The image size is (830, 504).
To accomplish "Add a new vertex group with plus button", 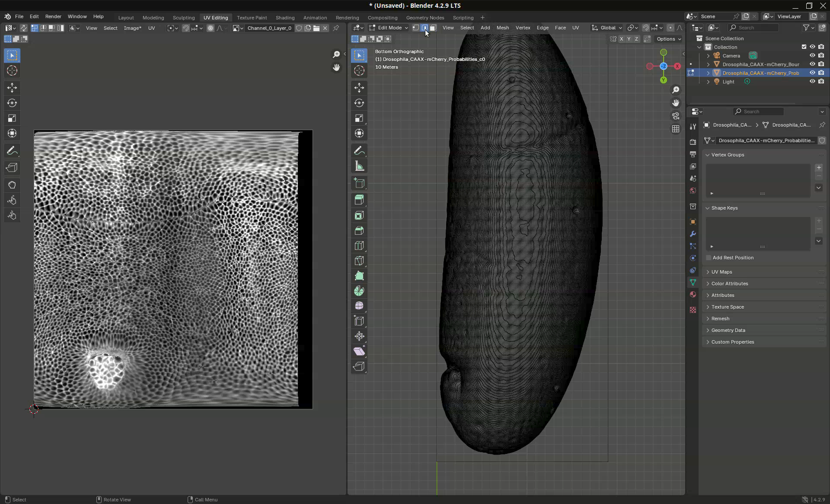I will click(x=819, y=167).
